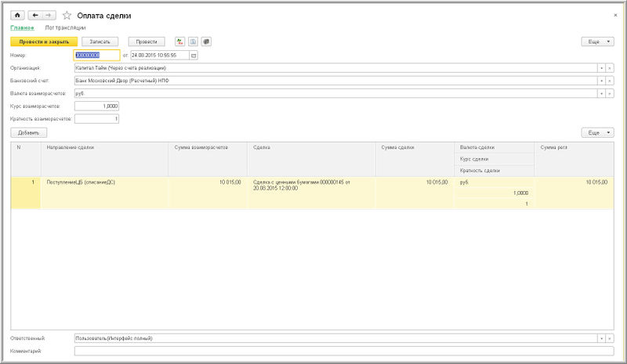Clear the Банковский счет field value
The width and height of the screenshot is (627, 364).
pyautogui.click(x=610, y=81)
